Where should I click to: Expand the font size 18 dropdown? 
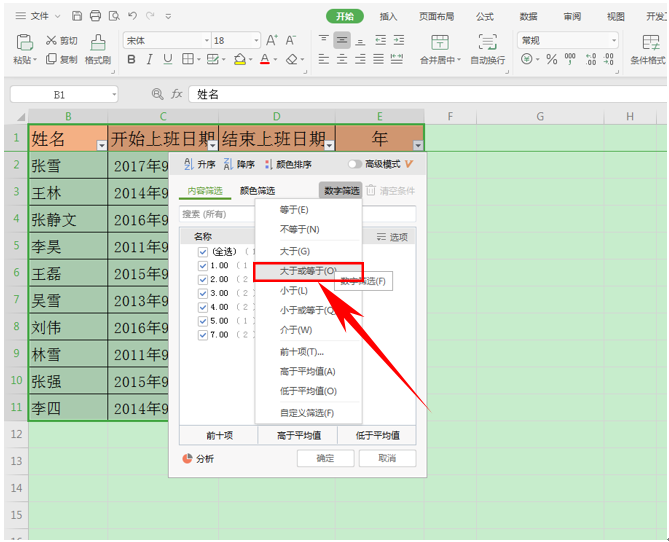click(x=256, y=41)
